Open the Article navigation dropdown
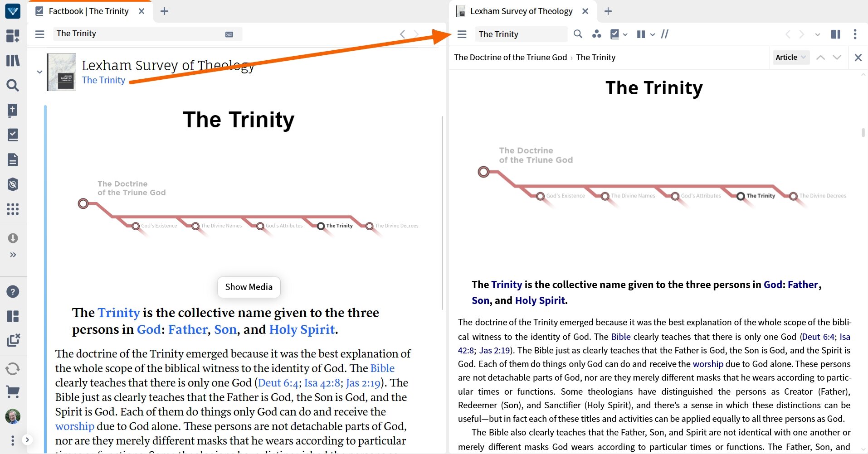868x454 pixels. [790, 57]
